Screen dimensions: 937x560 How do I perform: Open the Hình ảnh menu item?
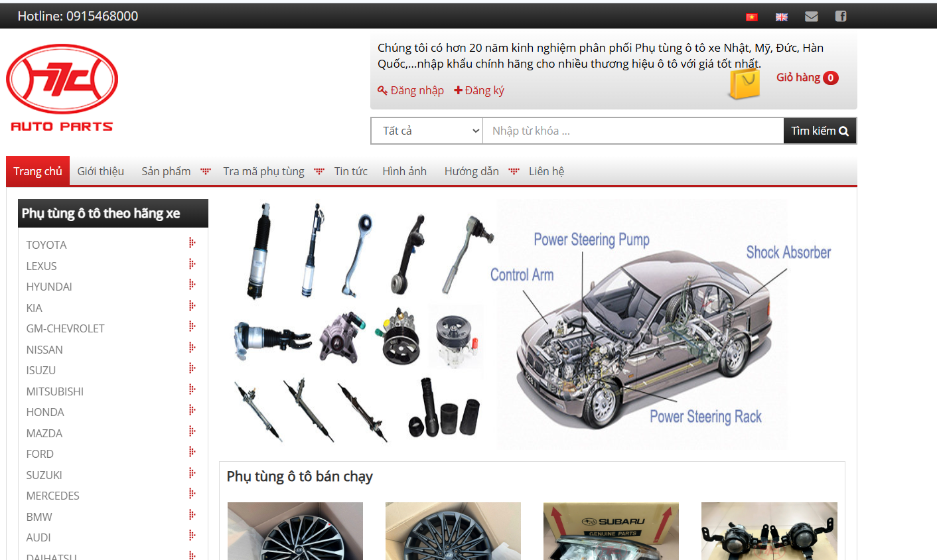[404, 171]
